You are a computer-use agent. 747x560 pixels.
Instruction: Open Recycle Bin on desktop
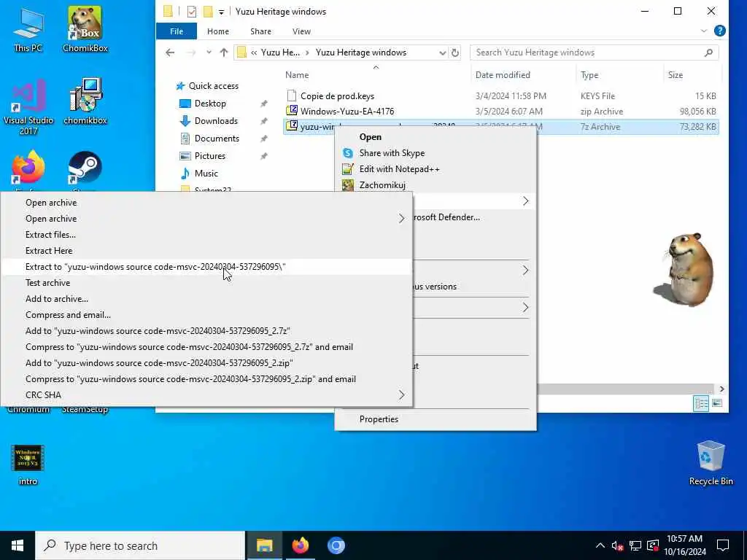pyautogui.click(x=711, y=463)
